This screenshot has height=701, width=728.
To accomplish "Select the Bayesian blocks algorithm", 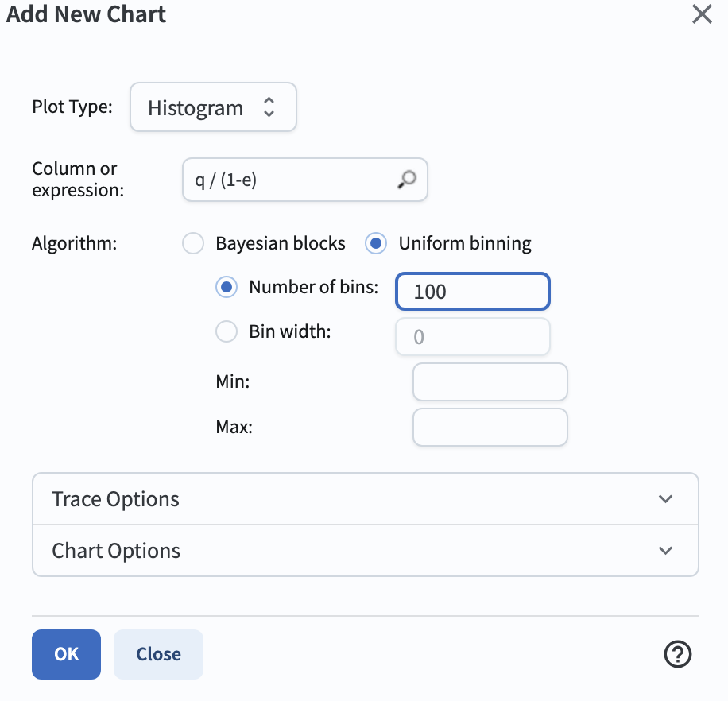I will [x=192, y=243].
